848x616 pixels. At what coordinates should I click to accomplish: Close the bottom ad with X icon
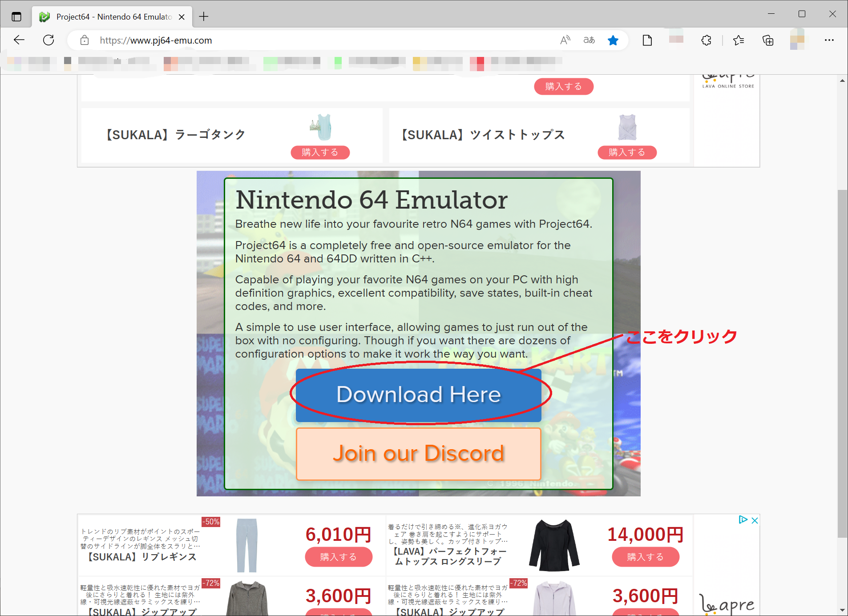click(x=755, y=520)
